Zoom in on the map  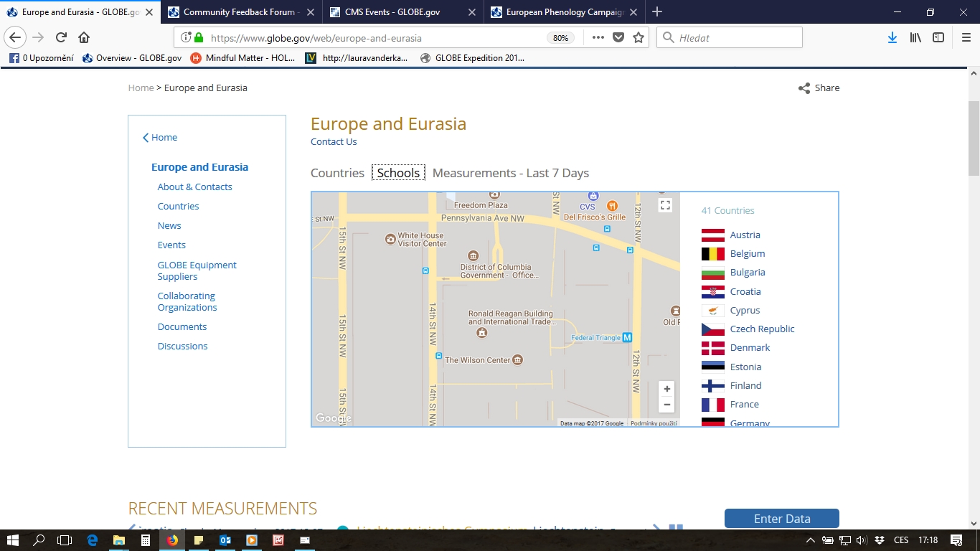(x=666, y=389)
